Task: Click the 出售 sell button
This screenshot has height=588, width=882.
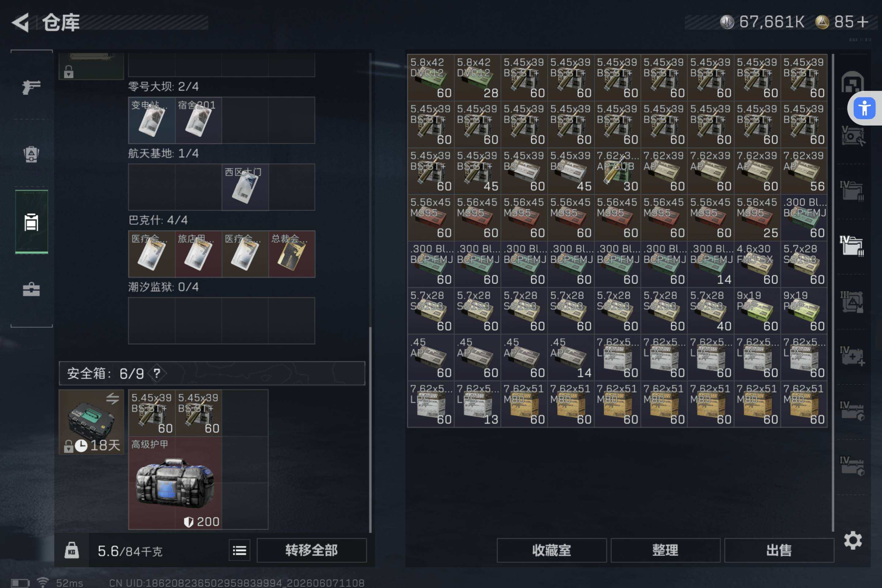Action: [779, 550]
